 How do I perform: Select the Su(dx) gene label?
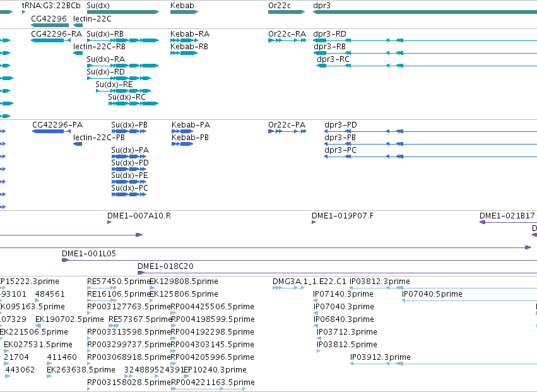point(98,6)
